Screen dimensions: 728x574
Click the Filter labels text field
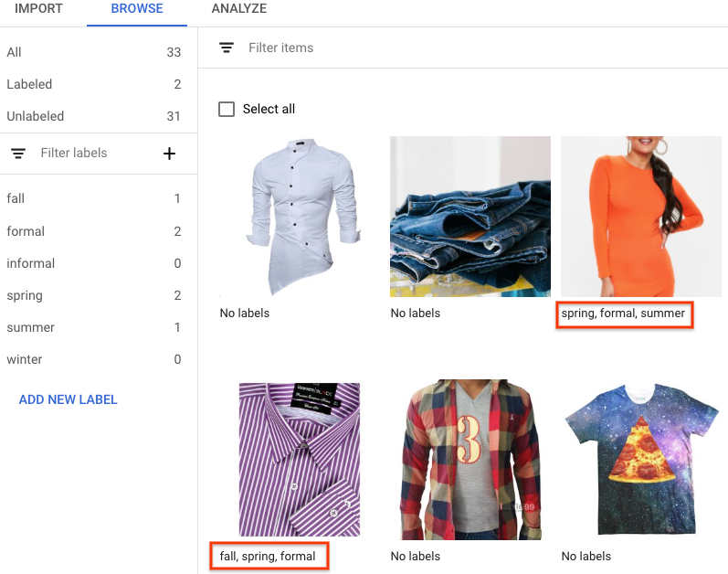91,154
